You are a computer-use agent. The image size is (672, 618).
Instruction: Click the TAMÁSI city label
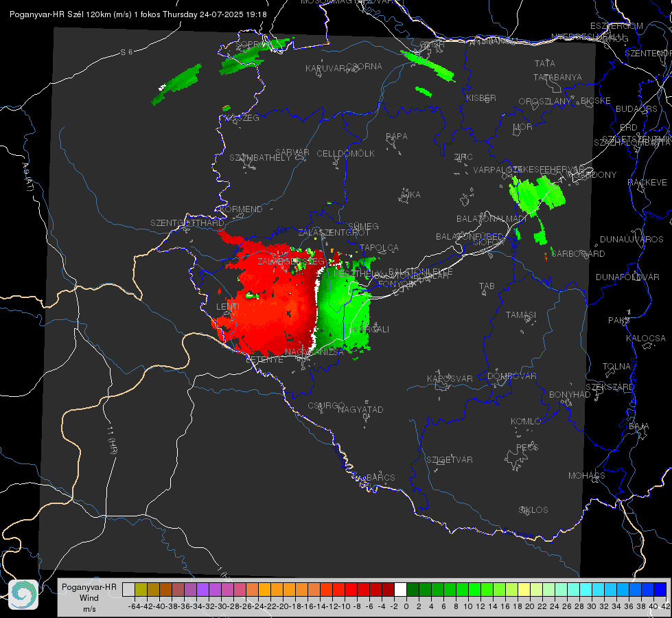pyautogui.click(x=521, y=314)
